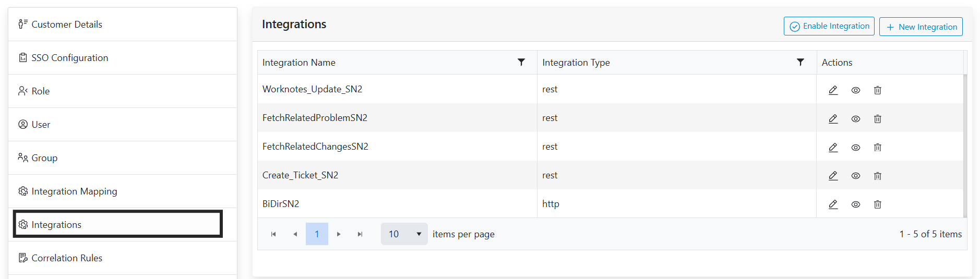
Task: Click pencil icon for FetchRelatedChangesSN2
Action: (833, 148)
